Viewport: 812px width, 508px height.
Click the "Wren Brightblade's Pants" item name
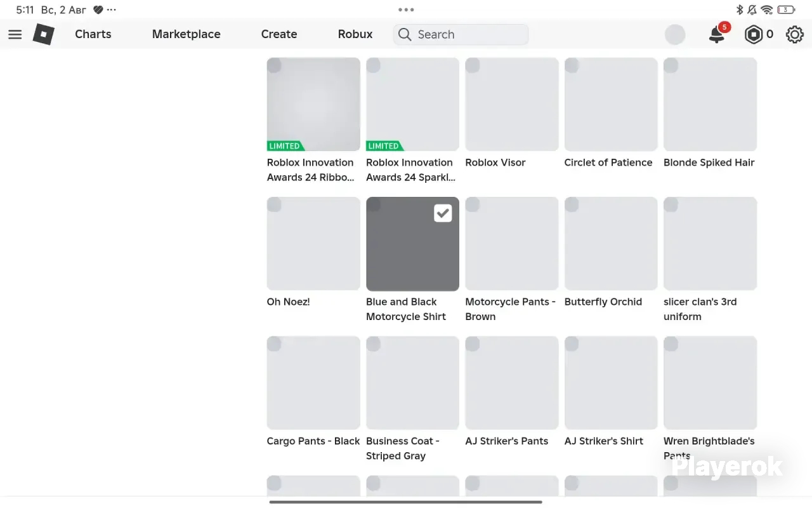tap(709, 448)
